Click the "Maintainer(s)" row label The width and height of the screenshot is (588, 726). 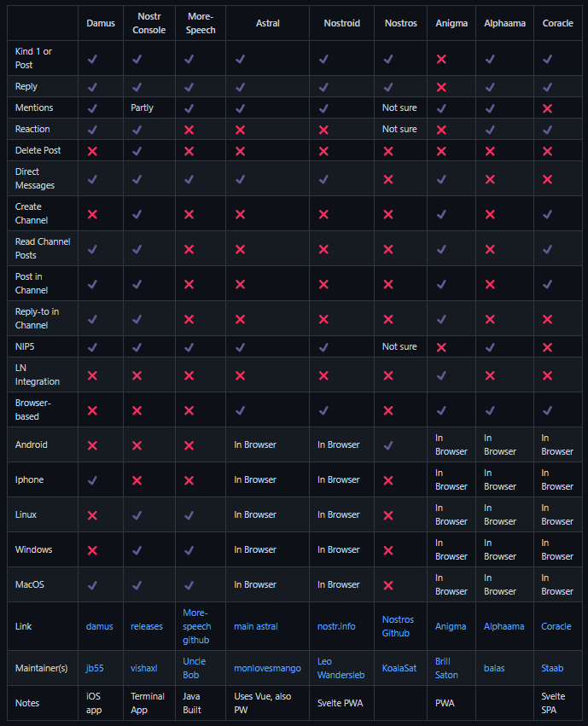tap(41, 668)
